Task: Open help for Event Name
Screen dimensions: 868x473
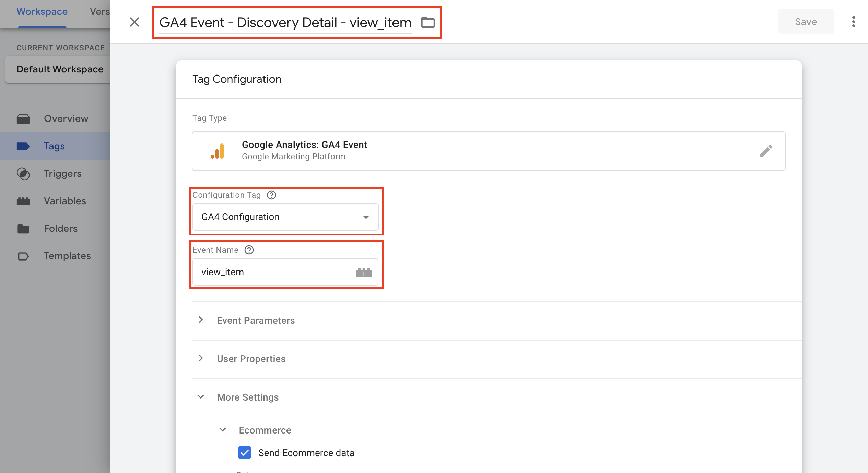Action: [x=249, y=250]
